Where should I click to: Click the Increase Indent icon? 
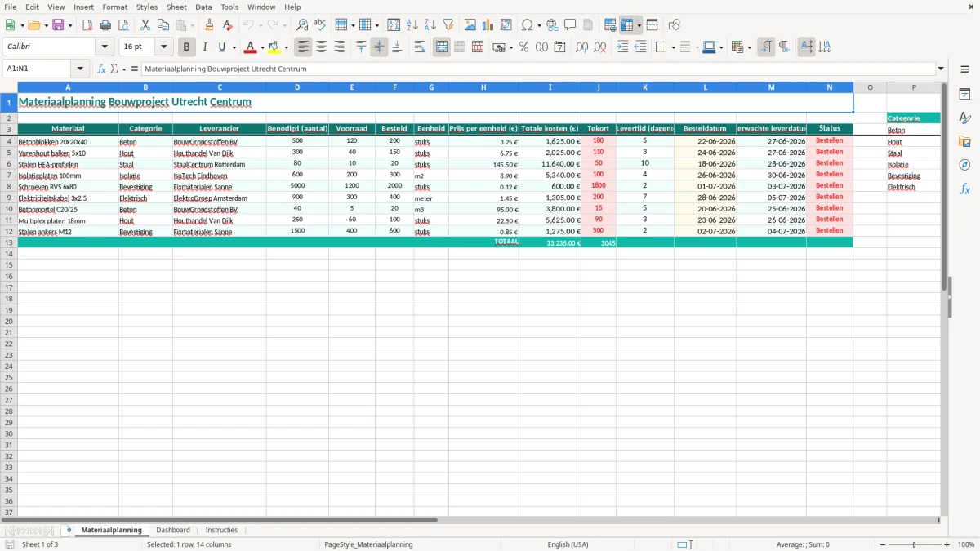[x=622, y=47]
